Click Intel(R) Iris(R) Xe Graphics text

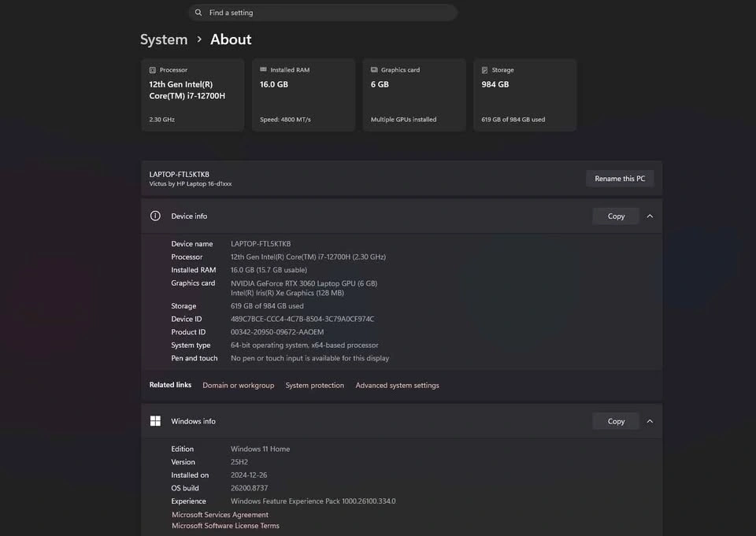point(287,293)
